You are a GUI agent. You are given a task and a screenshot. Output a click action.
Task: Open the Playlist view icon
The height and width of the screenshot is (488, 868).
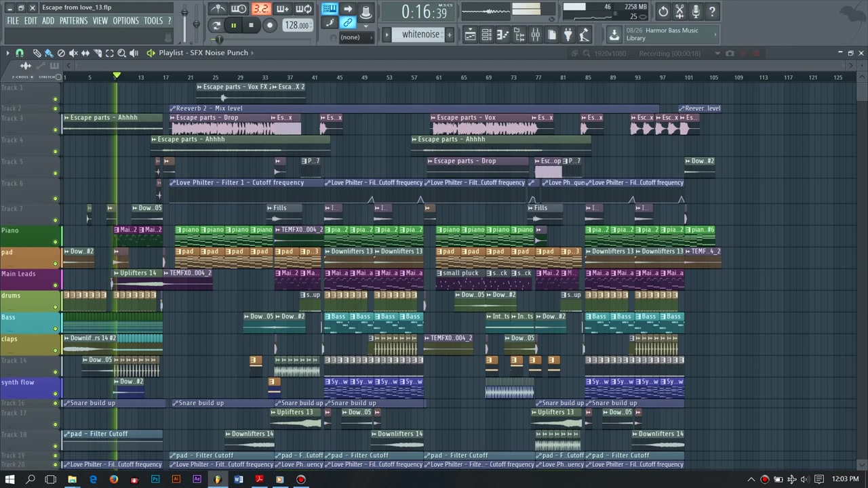click(470, 35)
